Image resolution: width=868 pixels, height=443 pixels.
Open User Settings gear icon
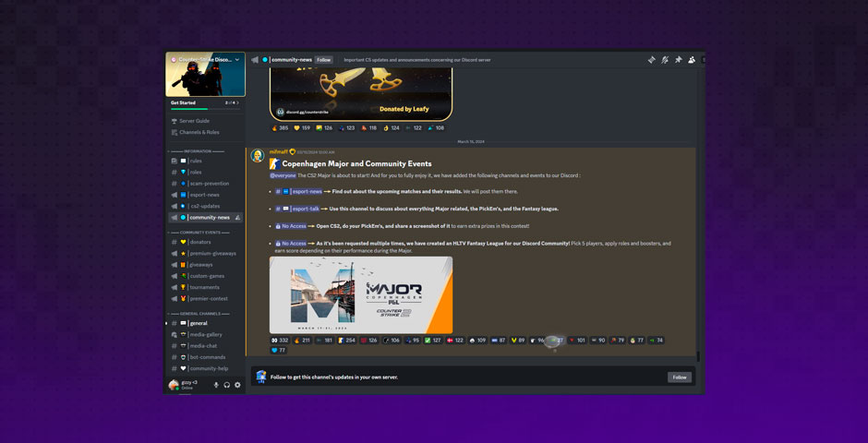click(x=237, y=385)
